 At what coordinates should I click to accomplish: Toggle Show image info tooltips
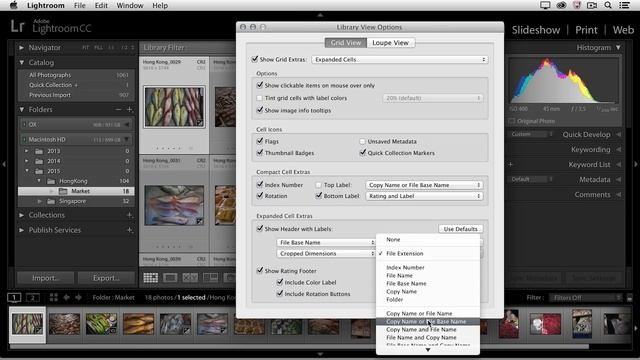click(x=260, y=110)
